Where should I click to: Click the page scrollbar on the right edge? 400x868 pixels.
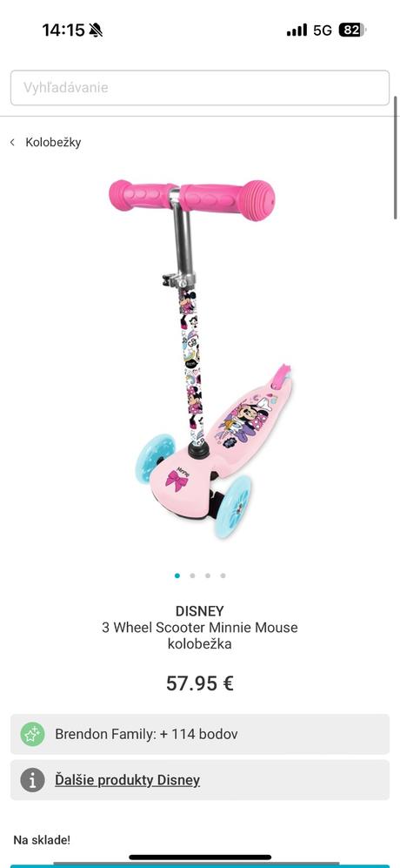pyautogui.click(x=396, y=158)
